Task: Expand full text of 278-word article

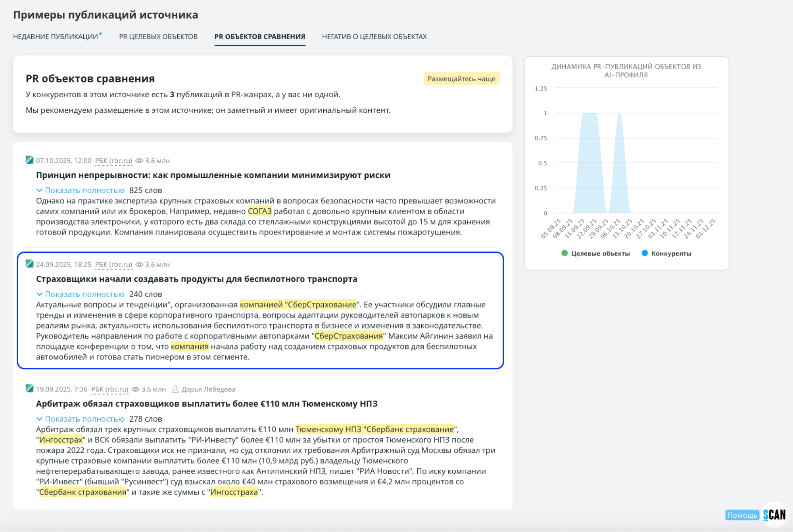Action: 84,419
